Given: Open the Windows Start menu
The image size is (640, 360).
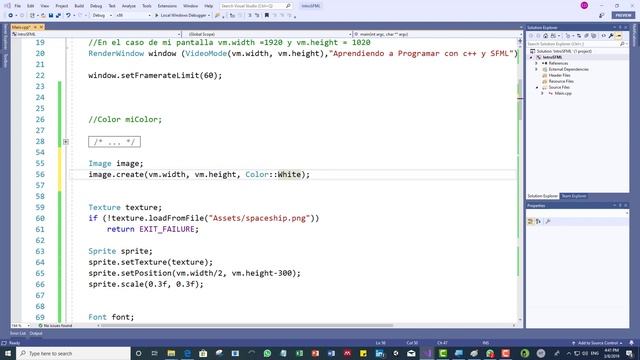Looking at the screenshot, I should pyautogui.click(x=8, y=353).
